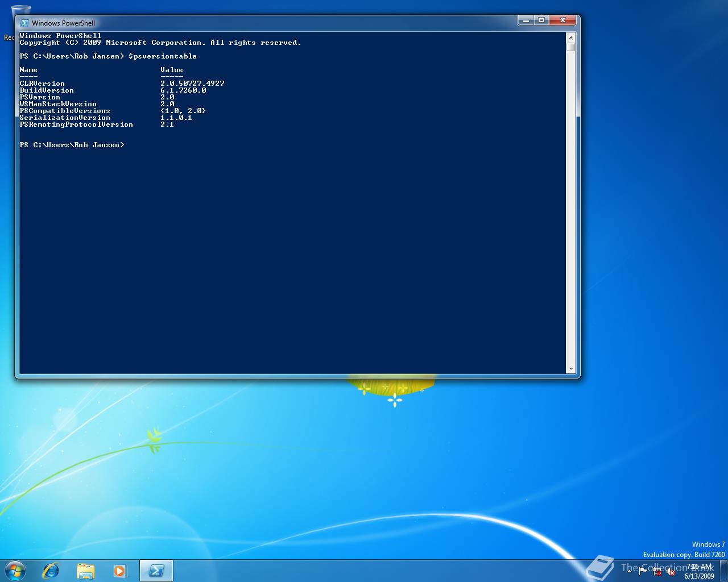Click the bottom PS command prompt line
The height and width of the screenshot is (582, 728).
point(72,145)
